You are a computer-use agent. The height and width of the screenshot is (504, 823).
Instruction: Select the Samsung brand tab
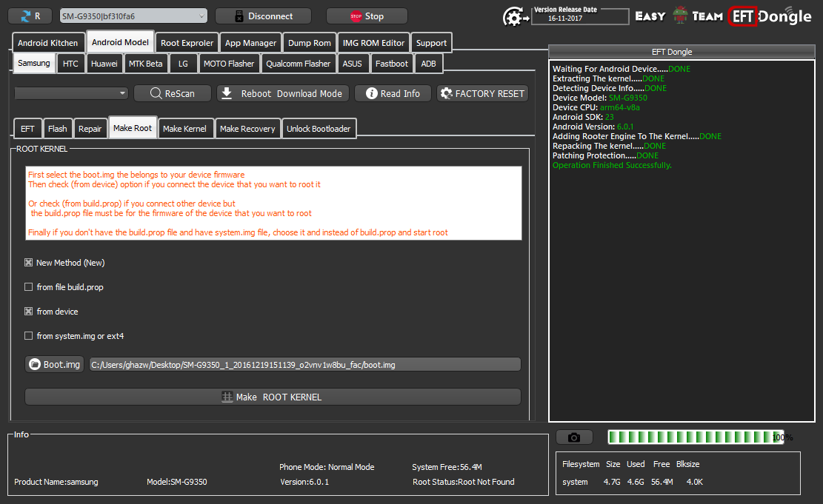(x=33, y=63)
